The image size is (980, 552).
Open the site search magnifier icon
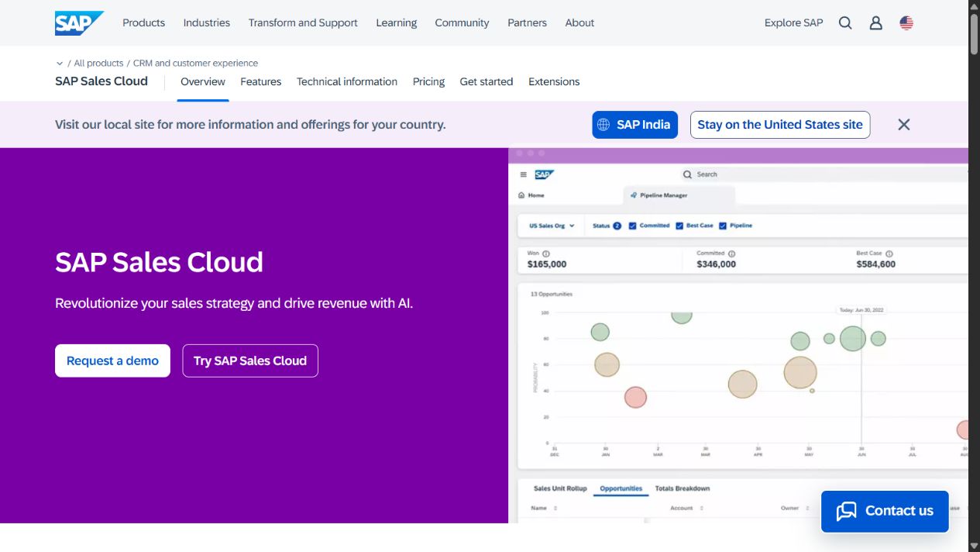(845, 23)
